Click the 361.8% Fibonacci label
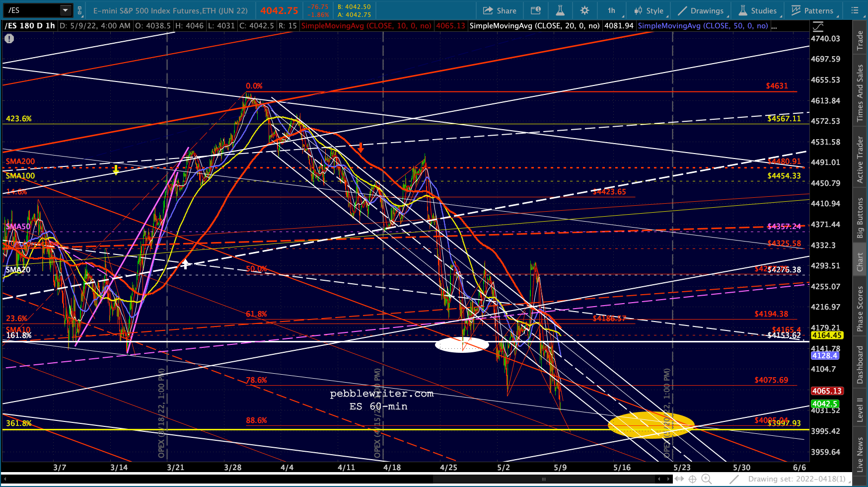The image size is (868, 487). coord(19,423)
